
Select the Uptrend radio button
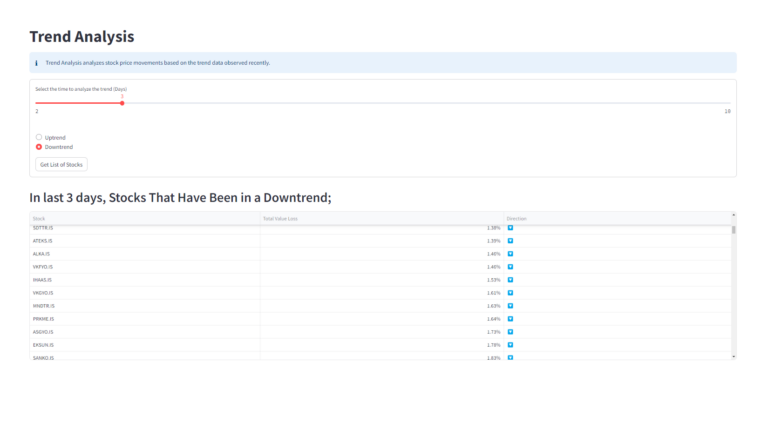(x=39, y=137)
